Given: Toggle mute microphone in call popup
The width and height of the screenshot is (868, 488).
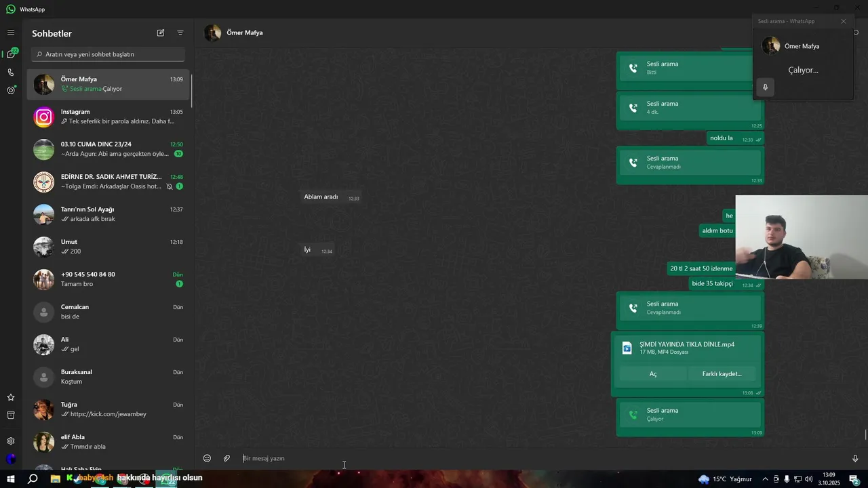Looking at the screenshot, I should pyautogui.click(x=765, y=87).
